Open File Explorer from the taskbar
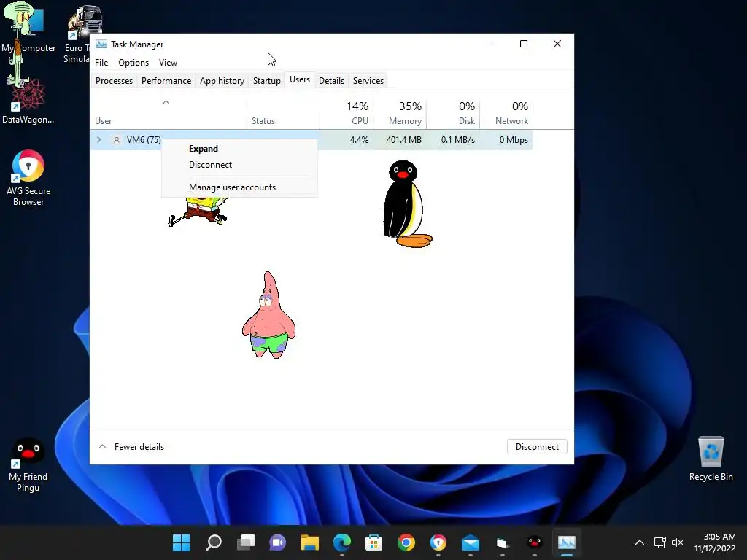 (x=309, y=542)
